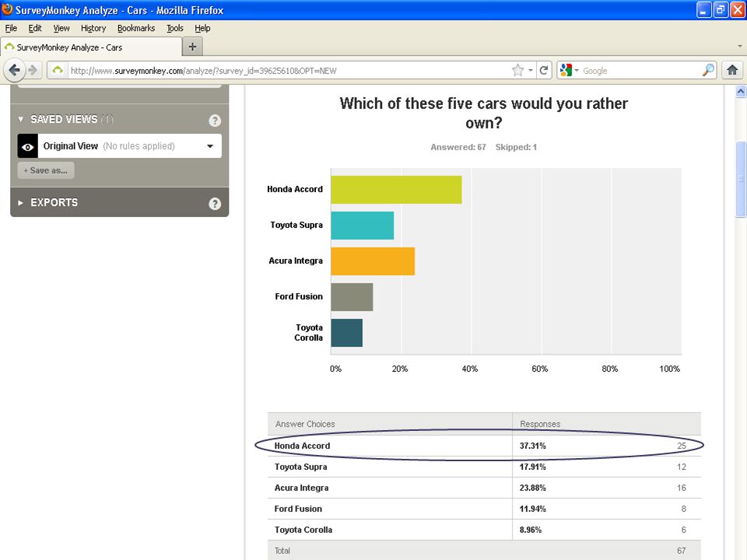Click the Acura Integra table row label
This screenshot has width=747, height=560.
[302, 488]
